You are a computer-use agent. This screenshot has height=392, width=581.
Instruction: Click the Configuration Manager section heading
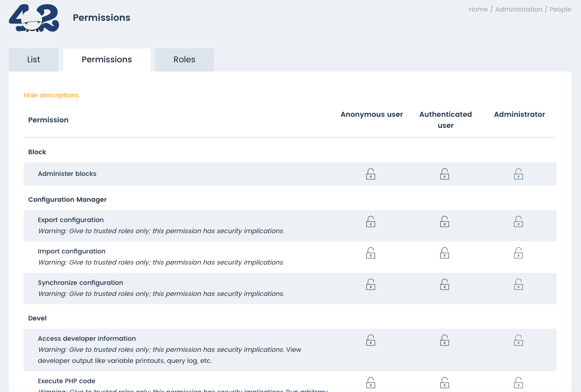pos(67,199)
